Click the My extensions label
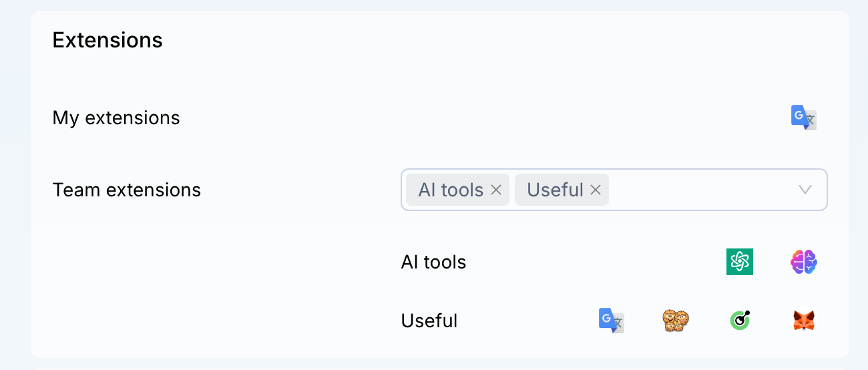The image size is (868, 370). pos(116,118)
